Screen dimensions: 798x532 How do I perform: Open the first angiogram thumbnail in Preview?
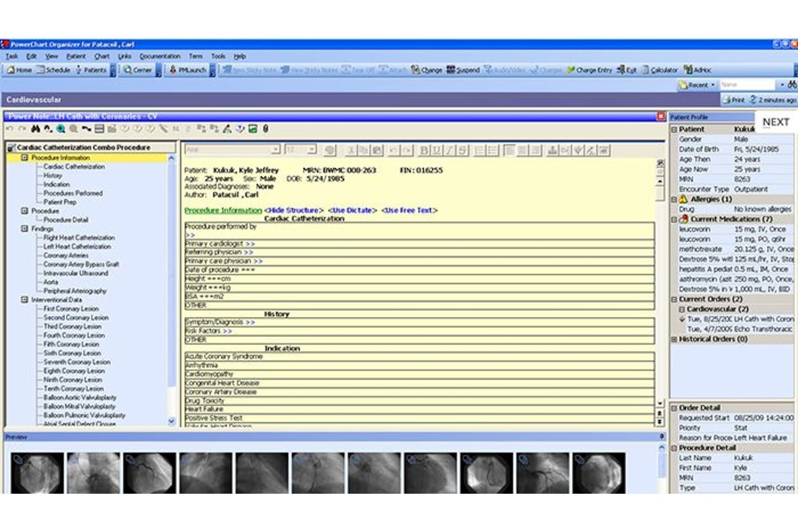[x=37, y=473]
